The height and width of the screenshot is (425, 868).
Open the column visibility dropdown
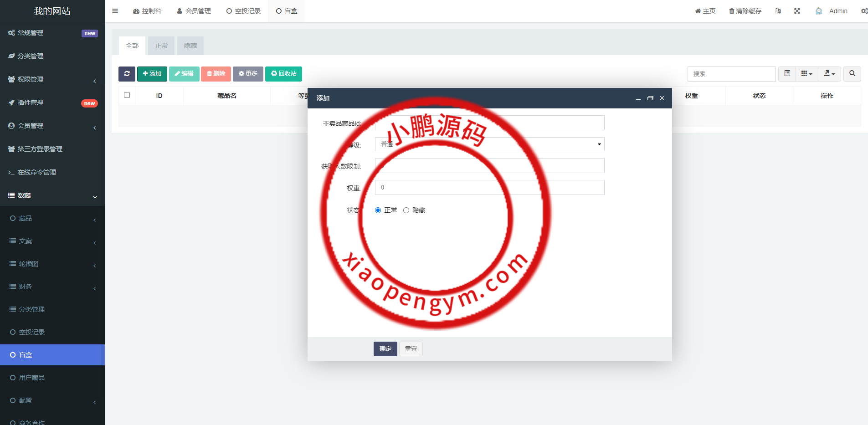click(x=806, y=74)
